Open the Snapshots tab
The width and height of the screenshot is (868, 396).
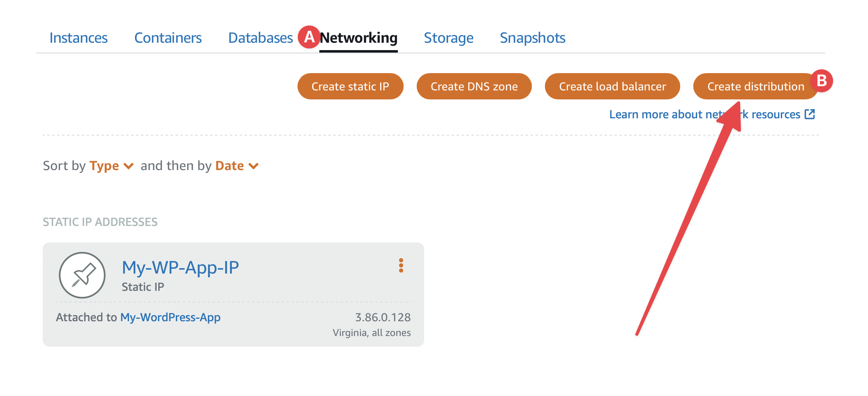click(533, 38)
